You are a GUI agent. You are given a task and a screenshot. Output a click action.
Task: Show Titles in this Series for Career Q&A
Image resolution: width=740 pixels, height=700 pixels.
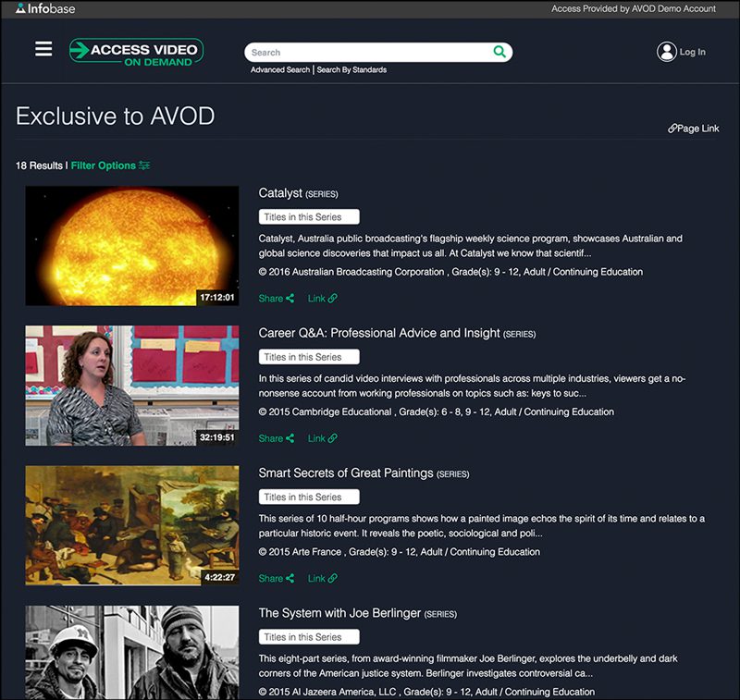309,357
